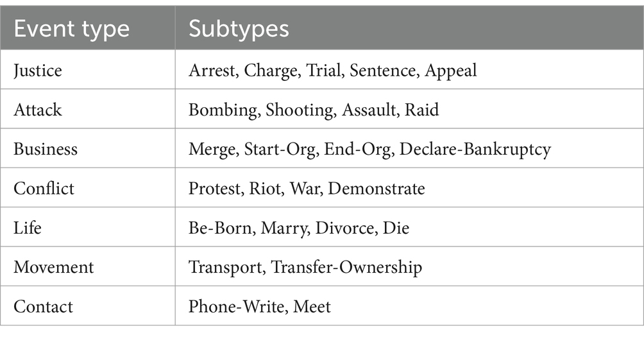The image size is (644, 337).
Task: Click the word 'Appeal' in Justice row
Action: pos(451,70)
